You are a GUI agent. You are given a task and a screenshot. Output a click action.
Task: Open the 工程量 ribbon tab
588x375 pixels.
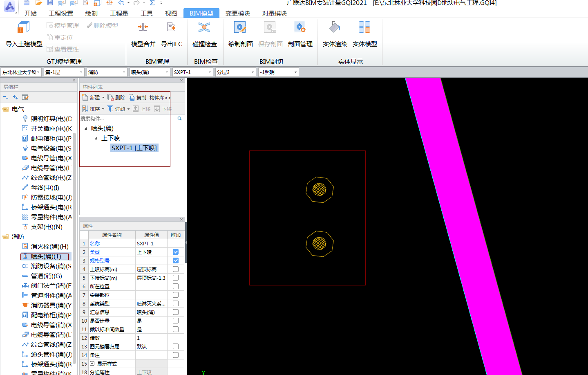point(119,13)
